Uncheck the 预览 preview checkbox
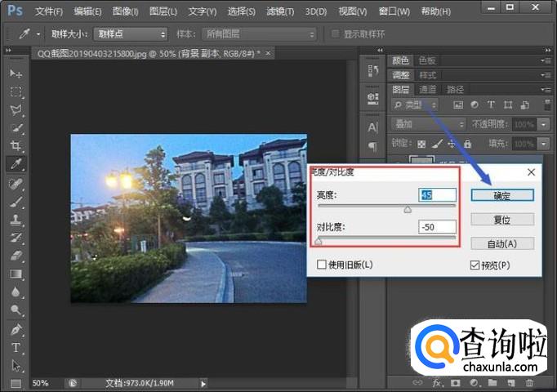This screenshot has width=557, height=392. [x=475, y=265]
